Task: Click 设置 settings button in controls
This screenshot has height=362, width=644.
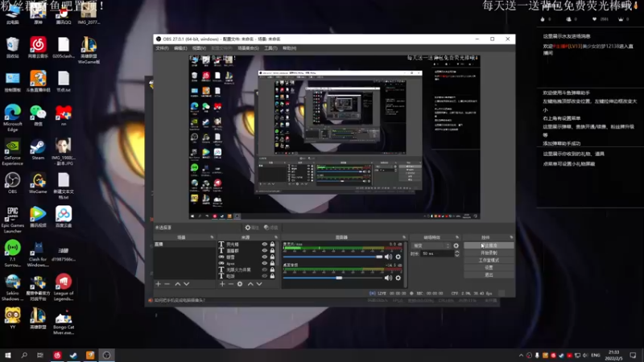Action: tap(489, 268)
